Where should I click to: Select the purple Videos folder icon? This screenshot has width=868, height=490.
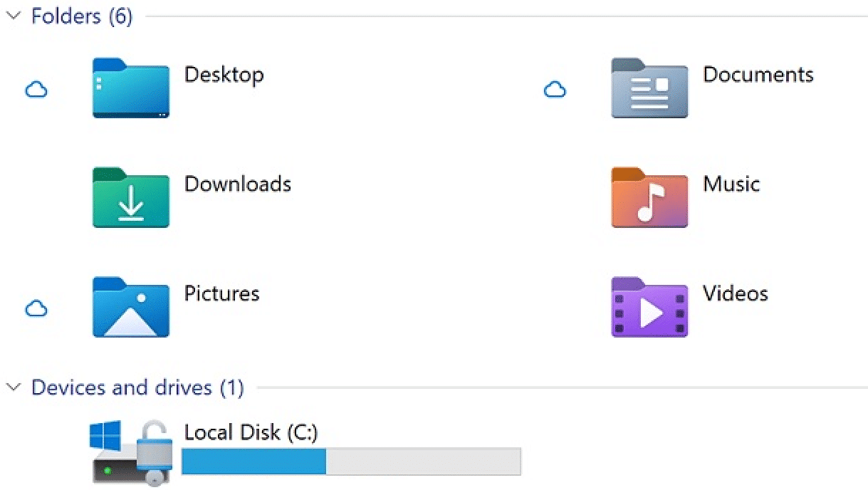[649, 308]
